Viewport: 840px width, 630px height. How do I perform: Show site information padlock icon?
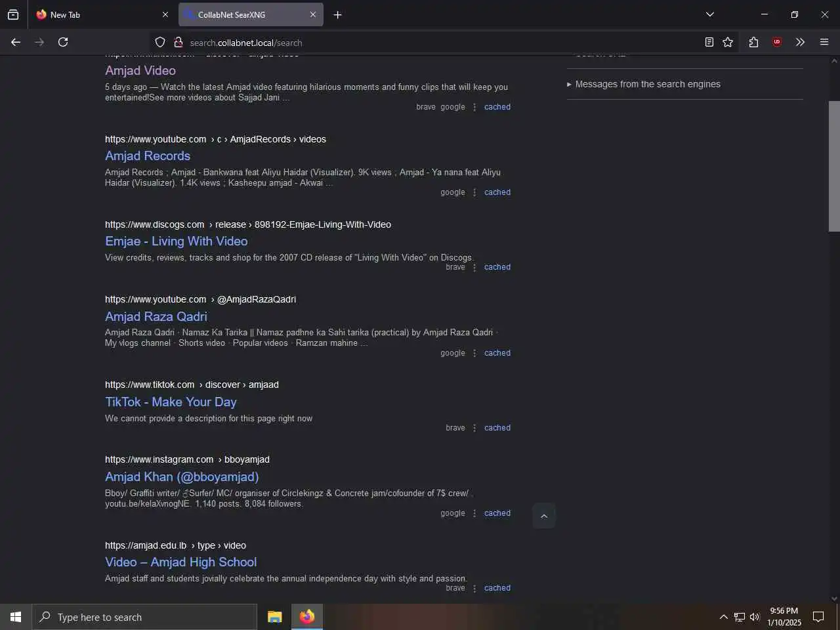[x=178, y=42]
